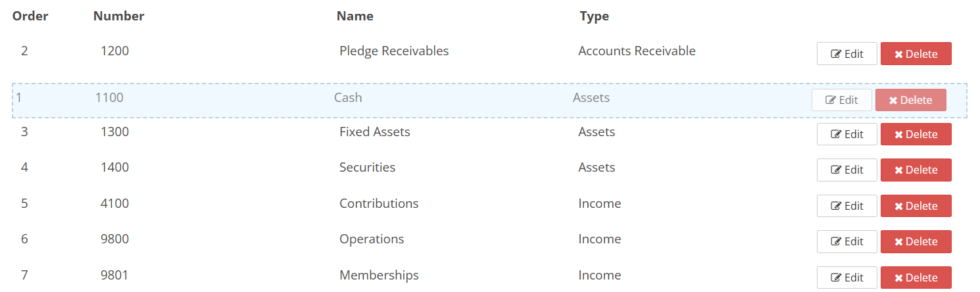Click the Type column header
The image size is (980, 292).
pyautogui.click(x=594, y=16)
